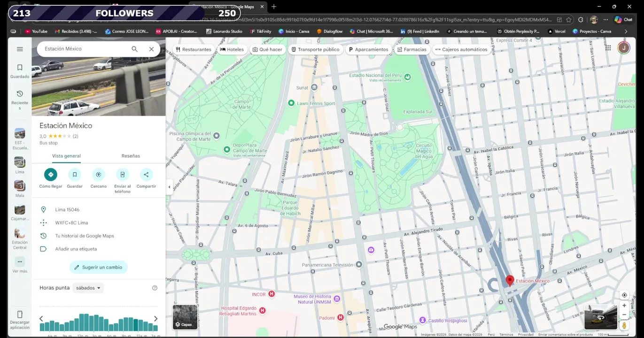The height and width of the screenshot is (338, 644).
Task: Toggle the Capas layers thumbnail
Action: pos(185,317)
